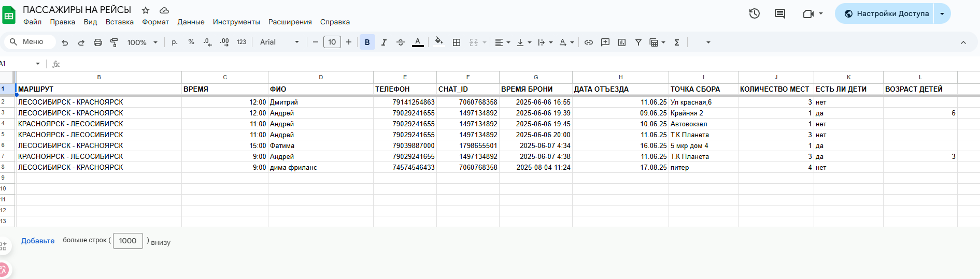The width and height of the screenshot is (980, 279).
Task: Open the Вид menu
Action: click(90, 22)
